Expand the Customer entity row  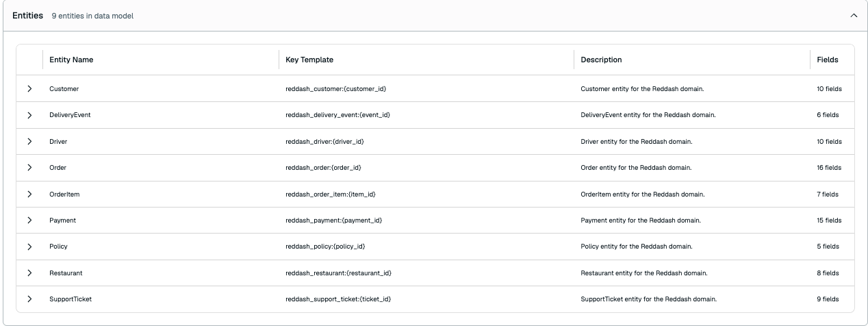(x=29, y=89)
